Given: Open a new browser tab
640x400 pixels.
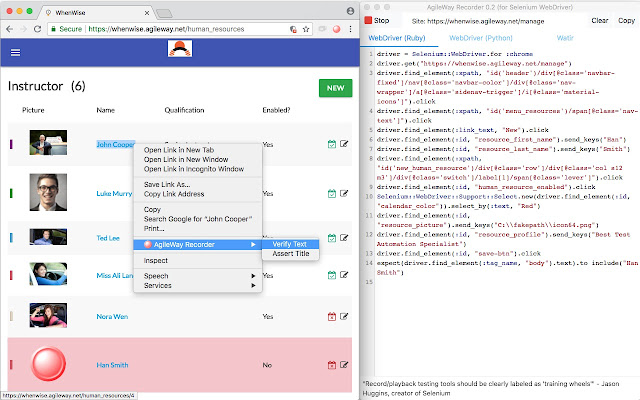Looking at the screenshot, I should click(x=164, y=13).
